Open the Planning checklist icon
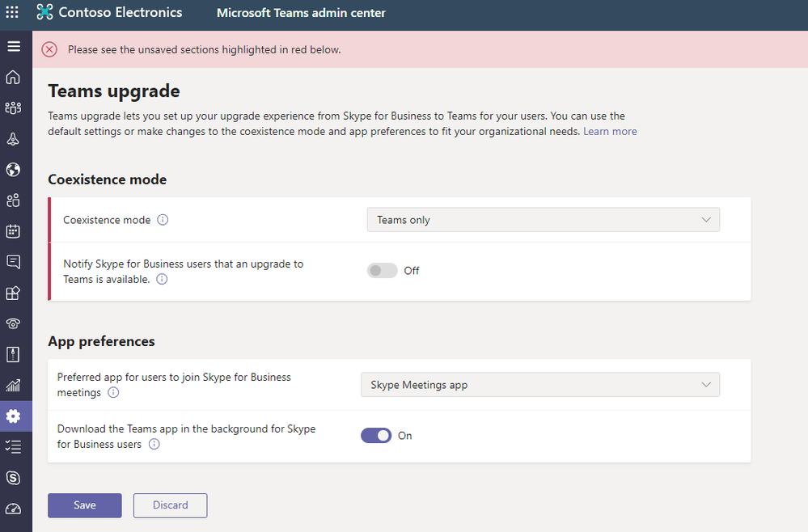This screenshot has width=808, height=532. pyautogui.click(x=14, y=446)
